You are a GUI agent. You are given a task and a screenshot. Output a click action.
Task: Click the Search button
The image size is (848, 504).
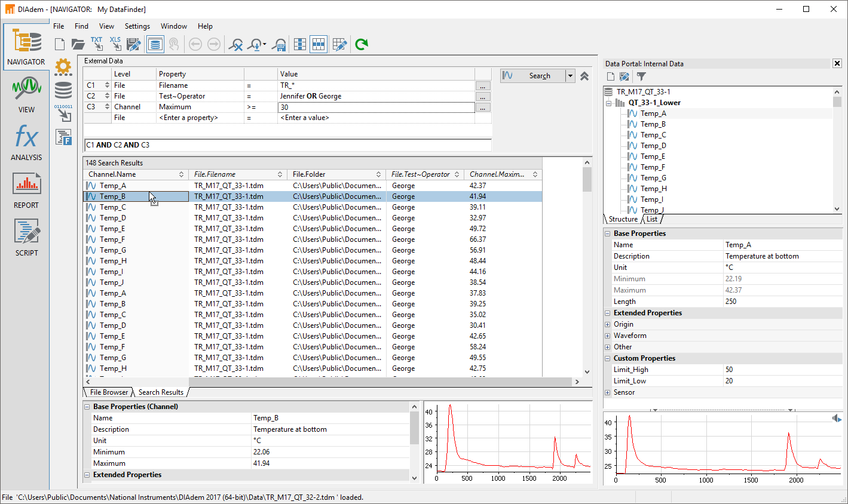click(x=533, y=76)
